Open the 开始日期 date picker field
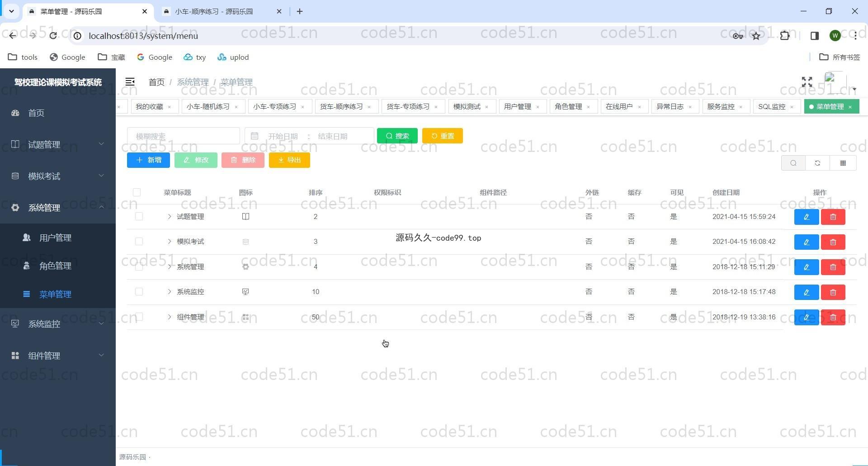 coord(283,136)
